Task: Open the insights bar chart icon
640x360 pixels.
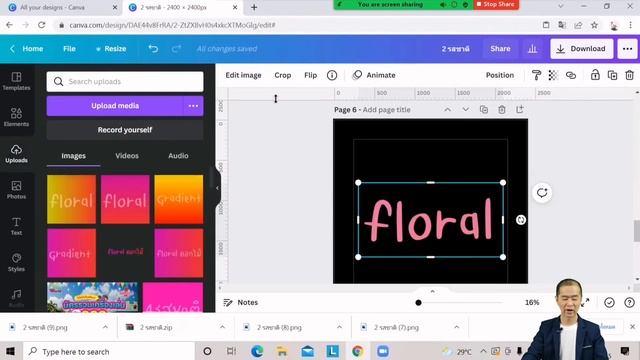Action: pos(532,49)
